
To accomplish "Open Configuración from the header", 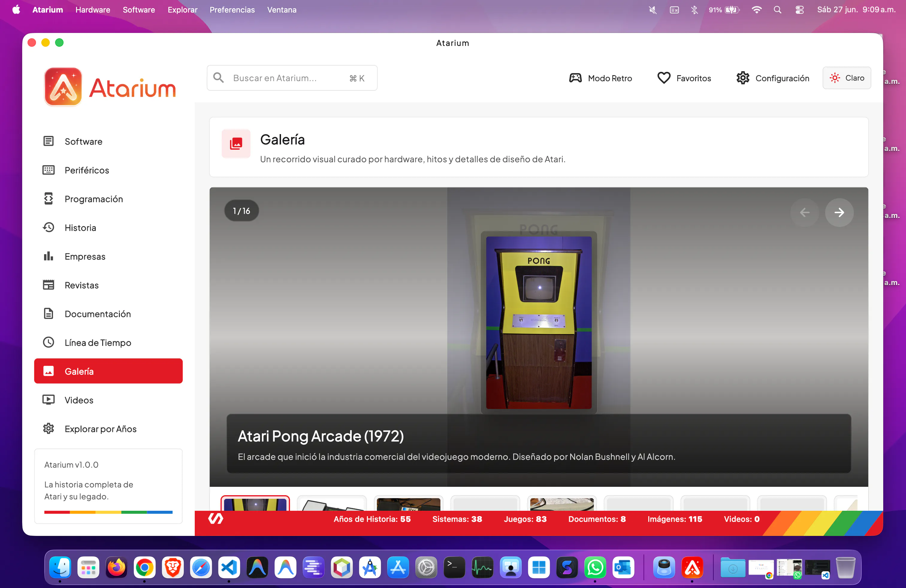I will click(772, 78).
